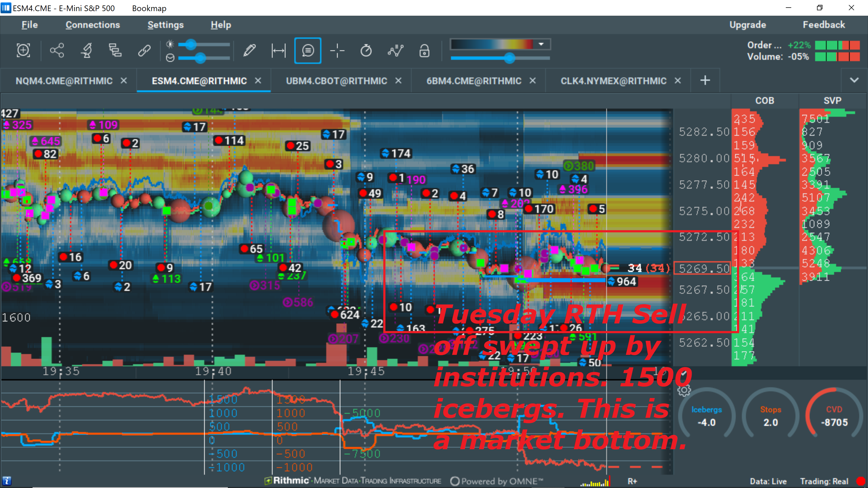
Task: Click the Bookmap app icon in title bar
Action: pos(6,8)
